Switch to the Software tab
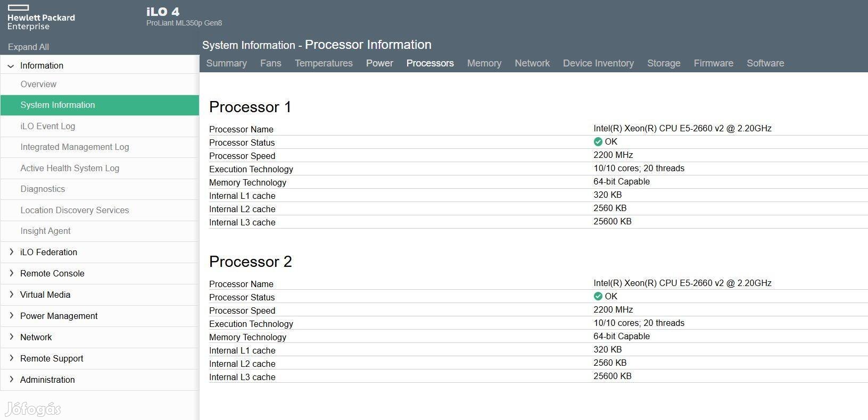 coord(765,63)
